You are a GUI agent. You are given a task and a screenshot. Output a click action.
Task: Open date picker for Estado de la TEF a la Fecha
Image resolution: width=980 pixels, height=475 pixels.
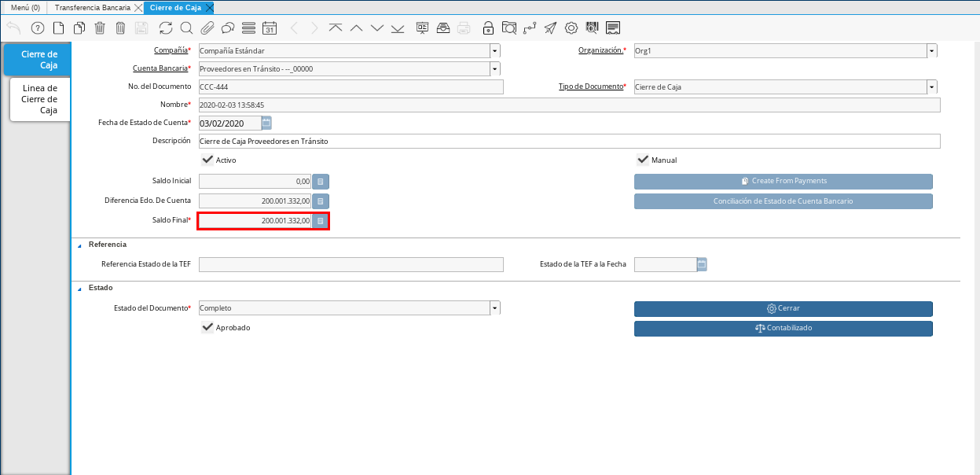pos(702,264)
